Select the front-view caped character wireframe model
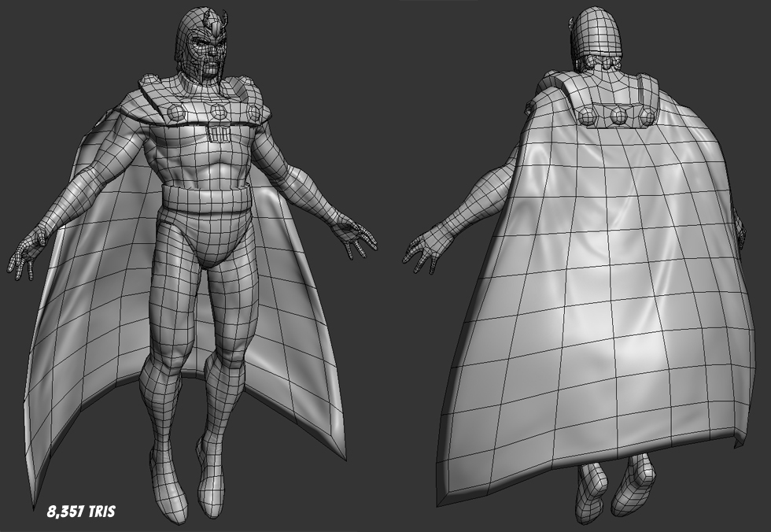Viewport: 771px width, 532px height. pyautogui.click(x=192, y=265)
